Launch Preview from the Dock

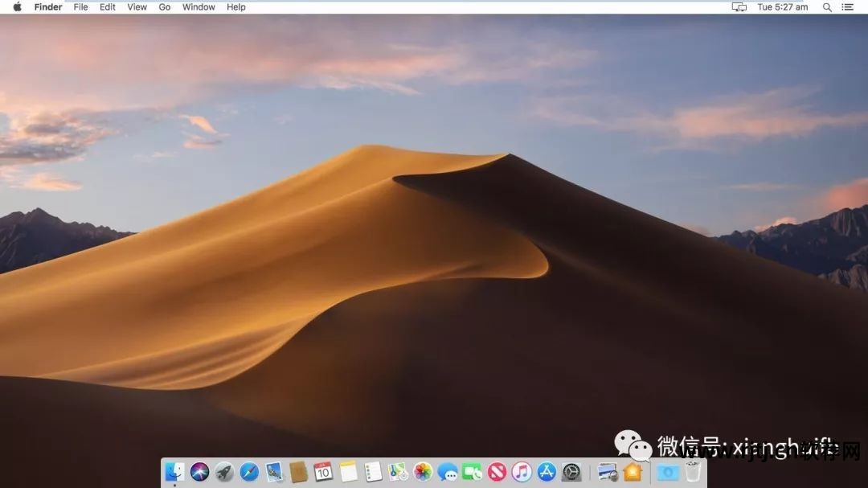pyautogui.click(x=608, y=472)
